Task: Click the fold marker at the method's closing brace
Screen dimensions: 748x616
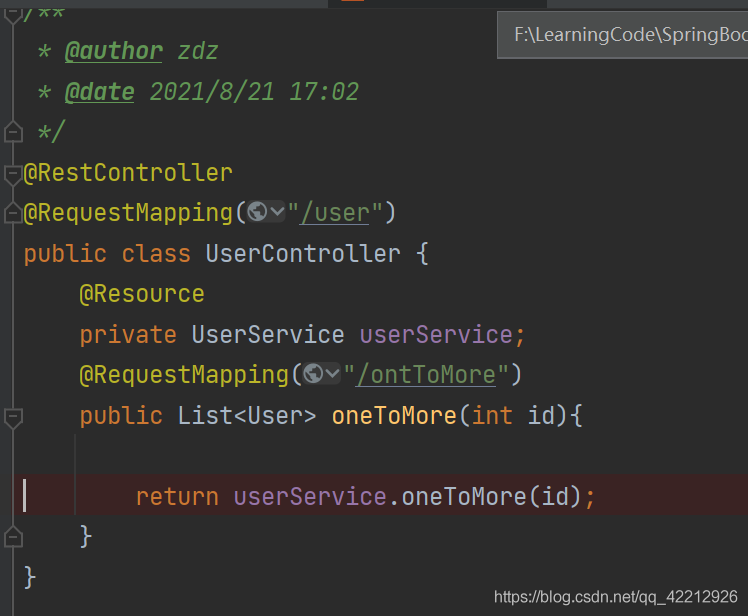Action: click(x=13, y=537)
